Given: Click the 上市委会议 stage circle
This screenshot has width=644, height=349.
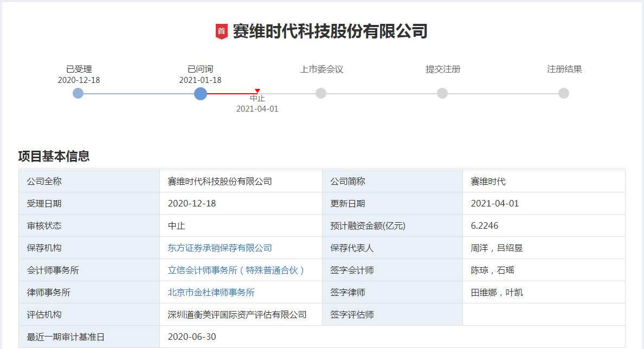Looking at the screenshot, I should [321, 93].
